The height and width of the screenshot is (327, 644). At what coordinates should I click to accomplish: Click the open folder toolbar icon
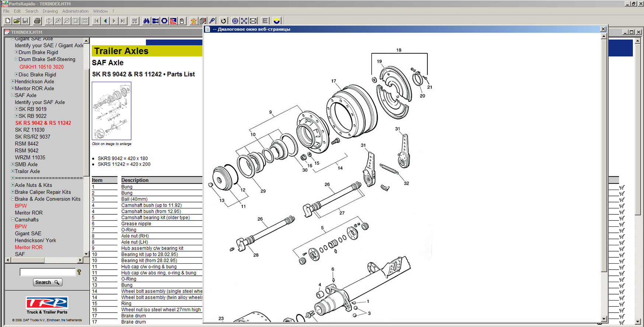click(x=17, y=21)
